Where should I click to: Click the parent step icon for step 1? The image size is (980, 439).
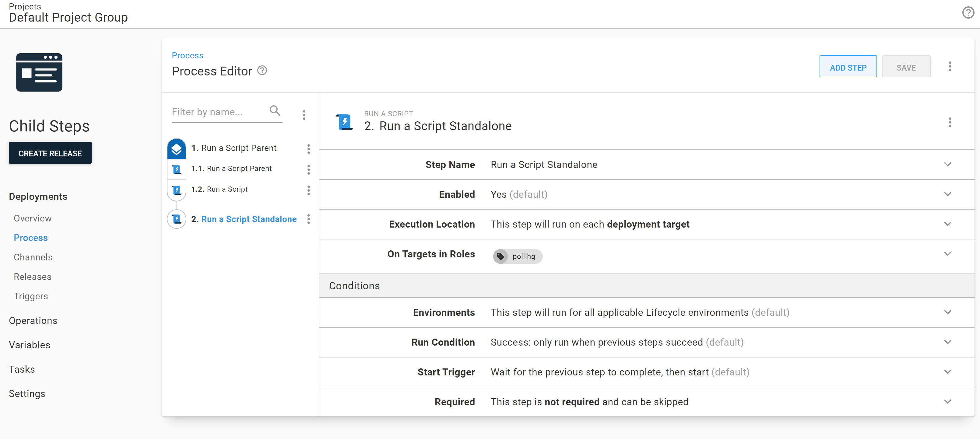(x=177, y=148)
